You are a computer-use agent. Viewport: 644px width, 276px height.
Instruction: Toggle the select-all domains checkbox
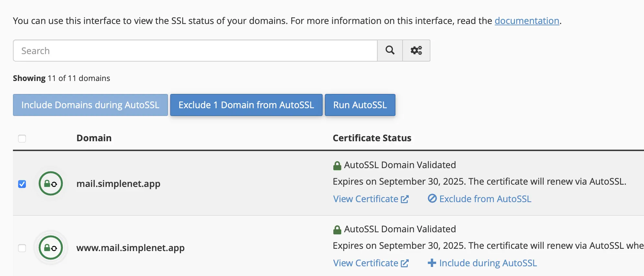point(22,139)
